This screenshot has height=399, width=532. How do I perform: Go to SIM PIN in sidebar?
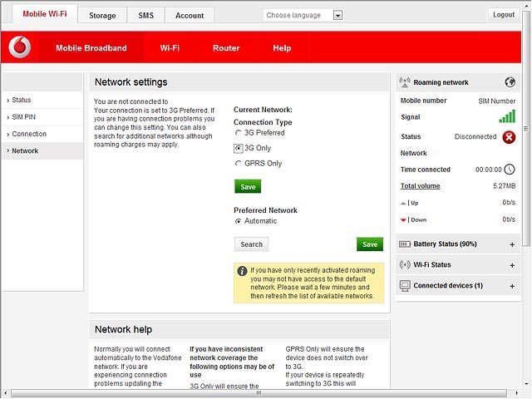coord(42,117)
